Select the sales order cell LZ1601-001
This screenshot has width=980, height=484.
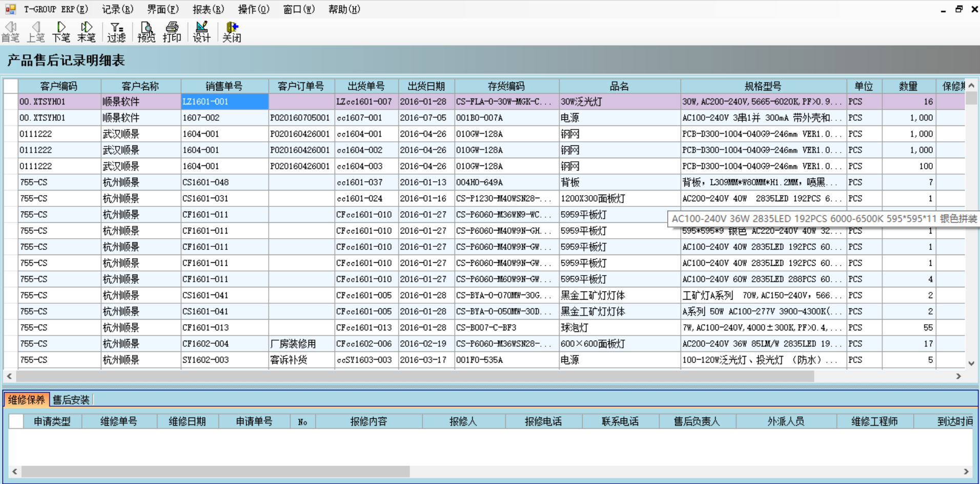point(224,101)
